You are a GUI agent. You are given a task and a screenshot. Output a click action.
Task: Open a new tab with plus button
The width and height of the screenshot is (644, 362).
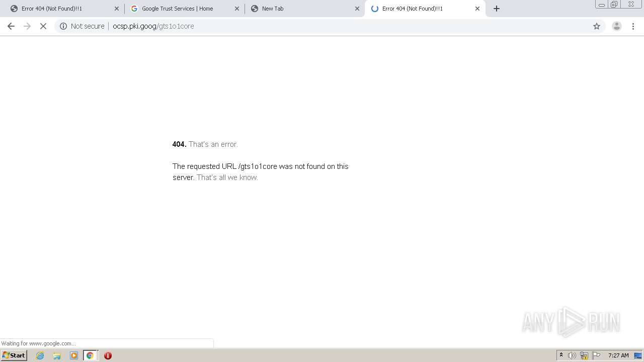click(x=497, y=9)
